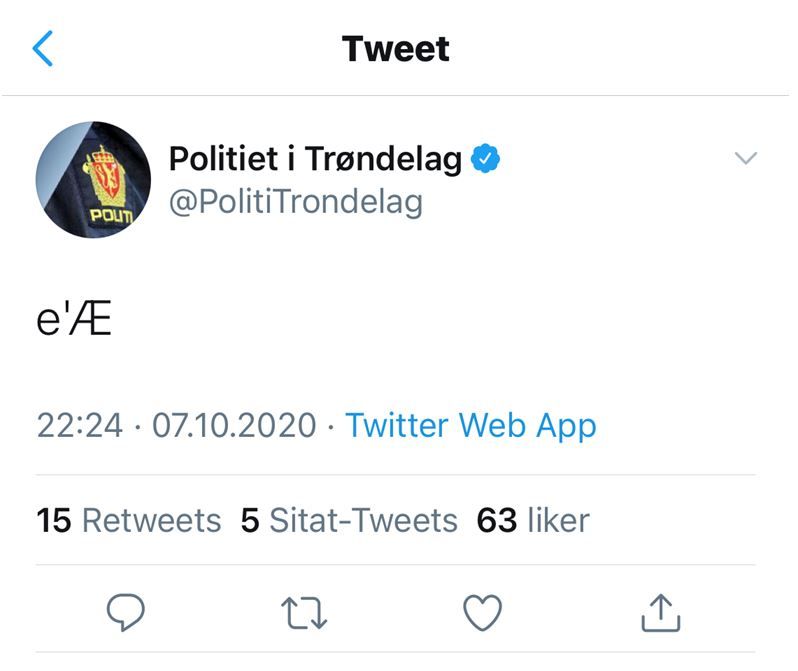Like the tweet with the heart icon

pyautogui.click(x=482, y=612)
